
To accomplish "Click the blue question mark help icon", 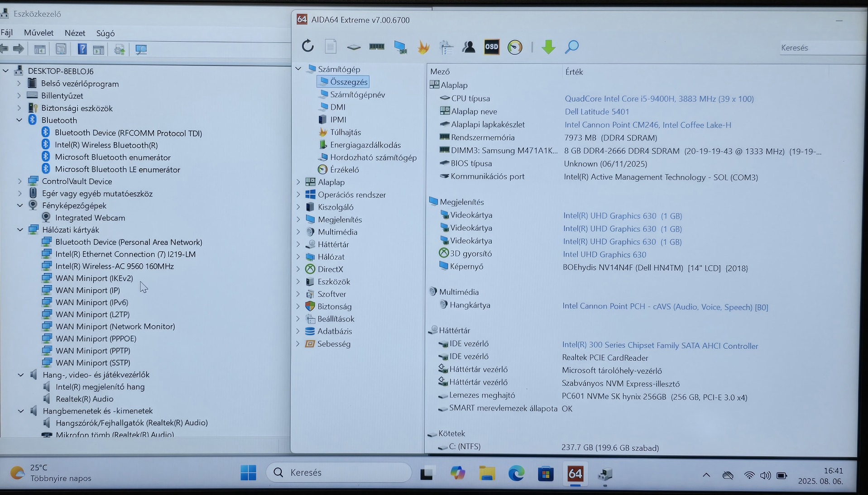I will click(82, 49).
